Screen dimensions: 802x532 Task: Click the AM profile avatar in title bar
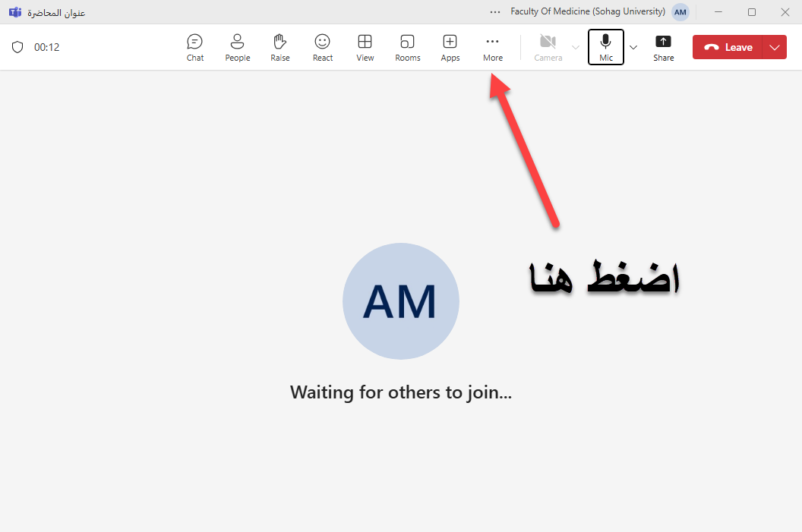tap(680, 12)
